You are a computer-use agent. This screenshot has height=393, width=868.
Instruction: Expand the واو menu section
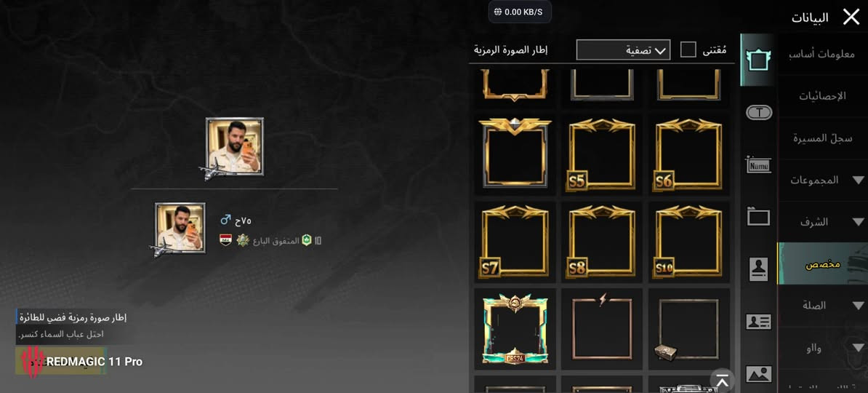pos(823,348)
